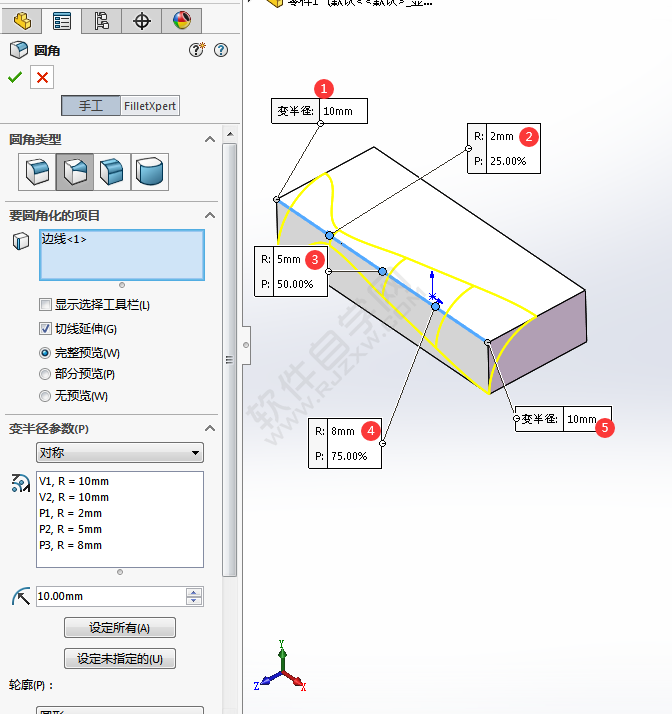Edit R: 8mm callout value
This screenshot has width=672, height=714.
343,431
